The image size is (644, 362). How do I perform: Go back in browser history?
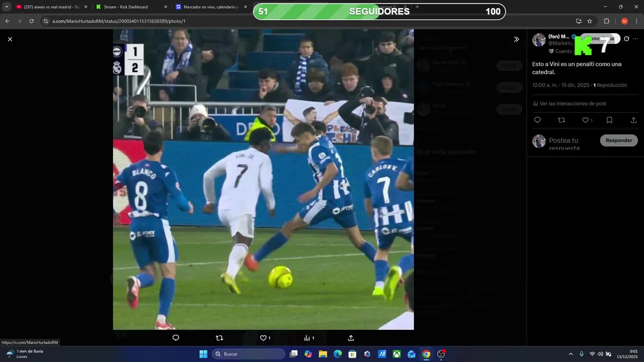(x=8, y=21)
